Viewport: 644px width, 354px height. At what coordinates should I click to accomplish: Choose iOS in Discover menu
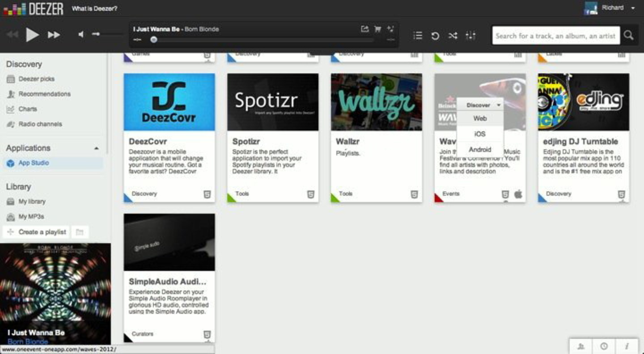[x=480, y=134]
